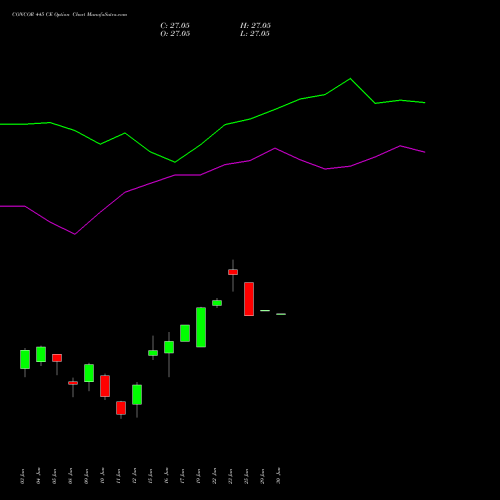The image size is (500, 500).
Task: Click the peak of the green line
Action: click(x=350, y=79)
